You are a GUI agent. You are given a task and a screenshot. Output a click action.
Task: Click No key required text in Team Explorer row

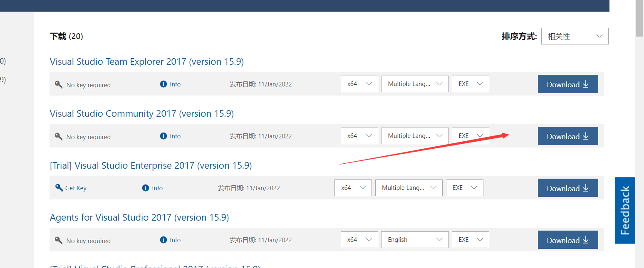pos(89,85)
